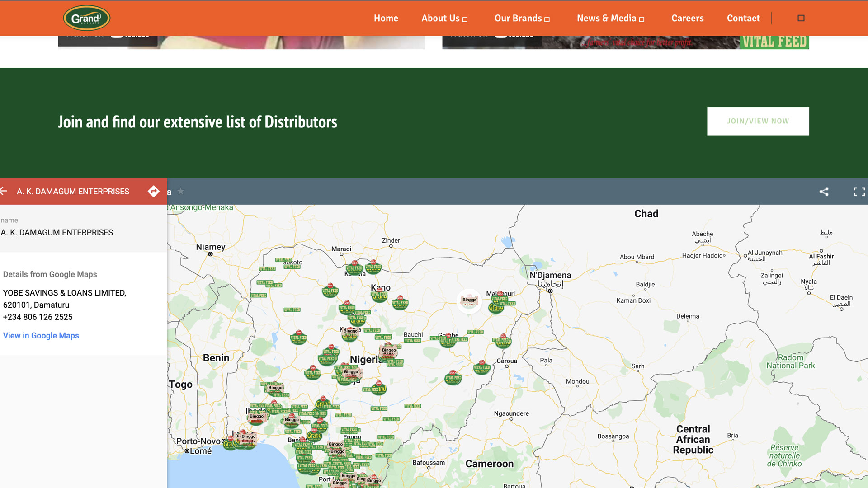Click the Grand marker below Maiduguri

click(x=496, y=308)
